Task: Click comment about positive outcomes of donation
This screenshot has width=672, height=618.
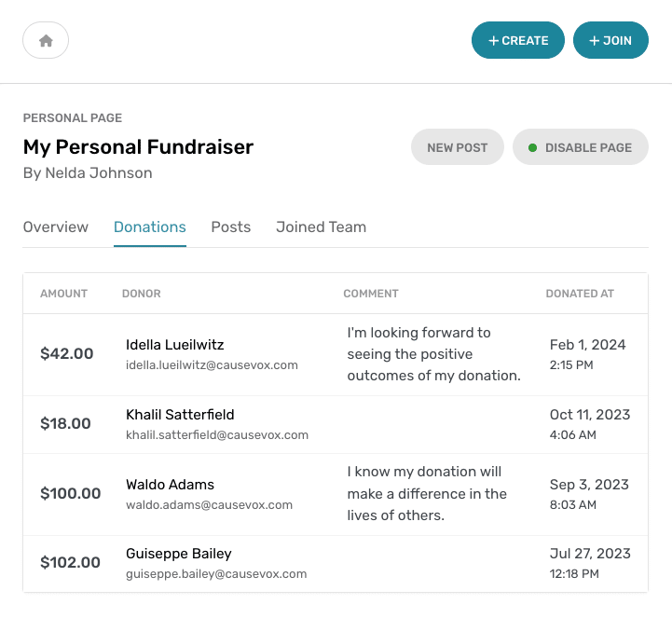Action: pyautogui.click(x=433, y=354)
